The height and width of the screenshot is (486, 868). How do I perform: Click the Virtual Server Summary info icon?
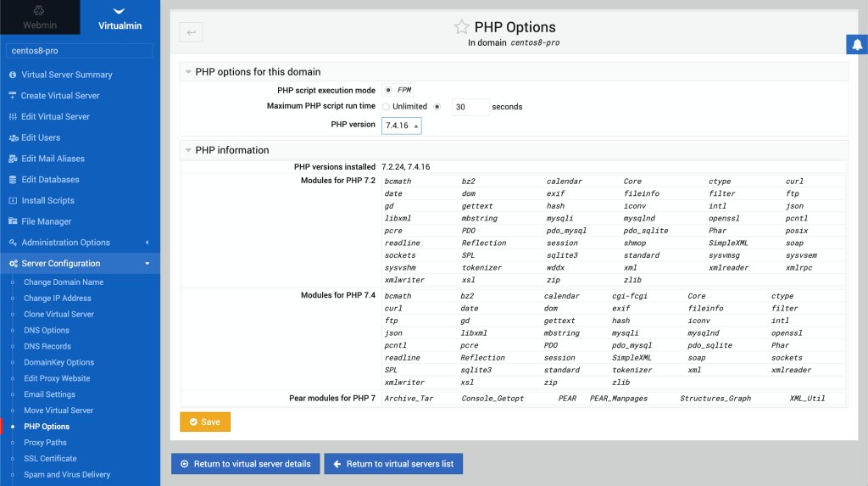[x=13, y=75]
